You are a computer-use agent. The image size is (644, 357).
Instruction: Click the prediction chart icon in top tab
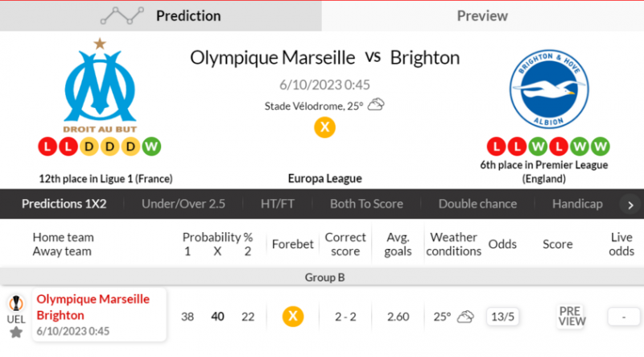point(126,15)
